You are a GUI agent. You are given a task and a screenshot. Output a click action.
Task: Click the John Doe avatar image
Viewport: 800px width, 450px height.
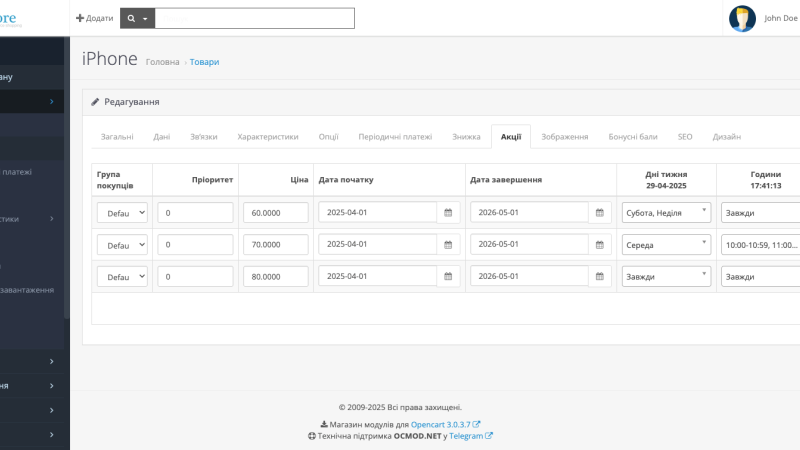742,18
